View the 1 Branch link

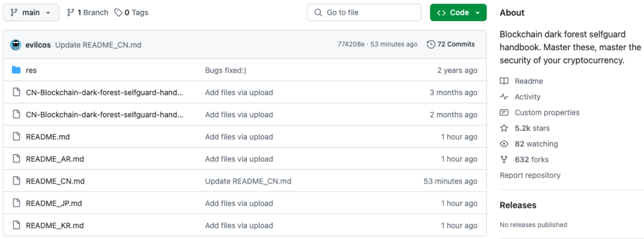(x=88, y=13)
